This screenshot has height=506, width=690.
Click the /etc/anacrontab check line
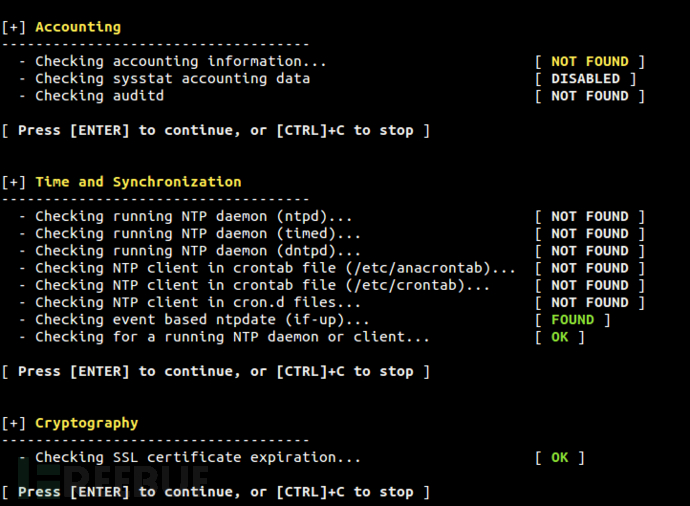(x=275, y=268)
